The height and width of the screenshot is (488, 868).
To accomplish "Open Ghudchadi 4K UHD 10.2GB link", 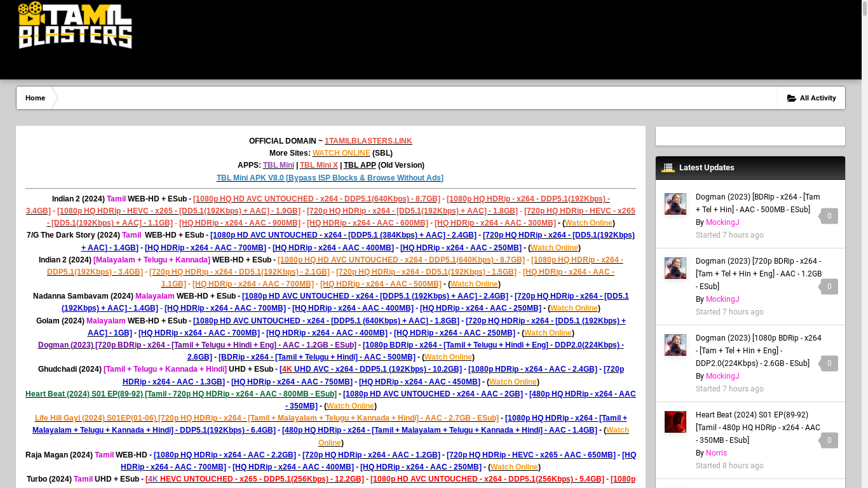I will tap(372, 369).
